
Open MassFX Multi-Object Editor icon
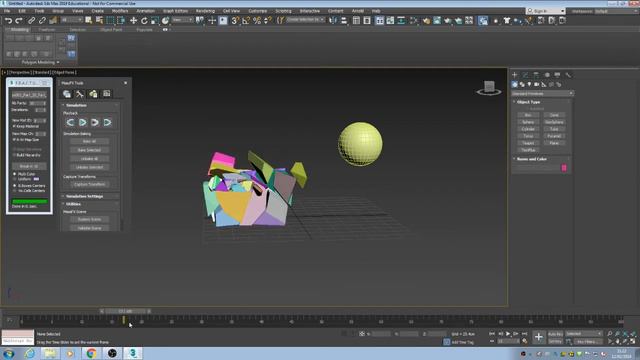point(93,94)
